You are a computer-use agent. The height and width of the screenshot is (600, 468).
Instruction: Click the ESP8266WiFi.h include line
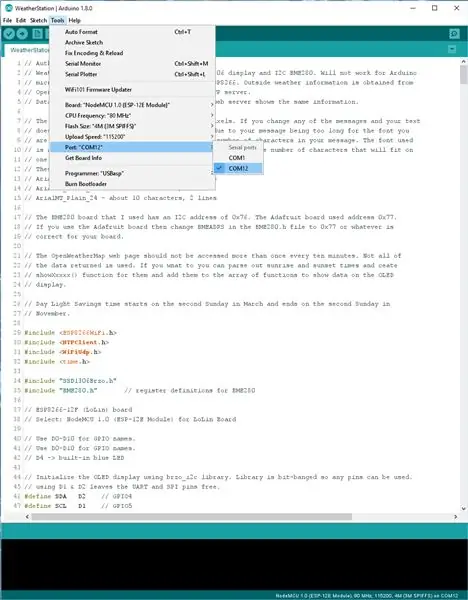coord(70,333)
